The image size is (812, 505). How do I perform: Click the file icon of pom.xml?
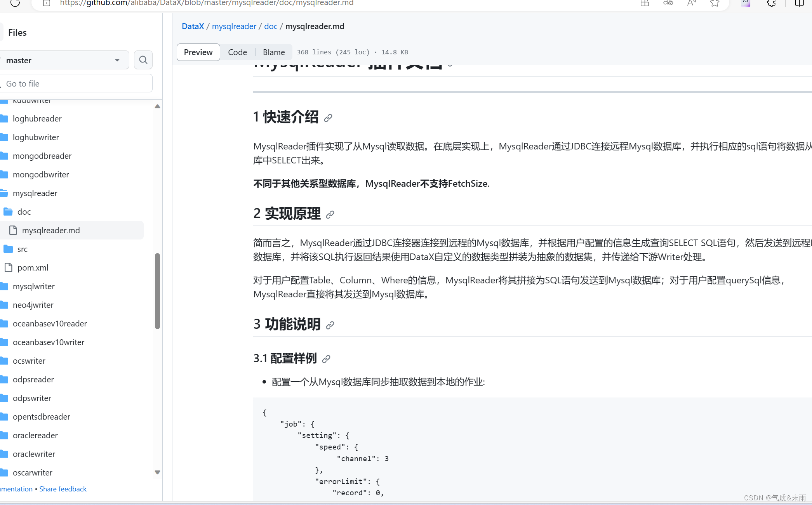[x=9, y=267]
